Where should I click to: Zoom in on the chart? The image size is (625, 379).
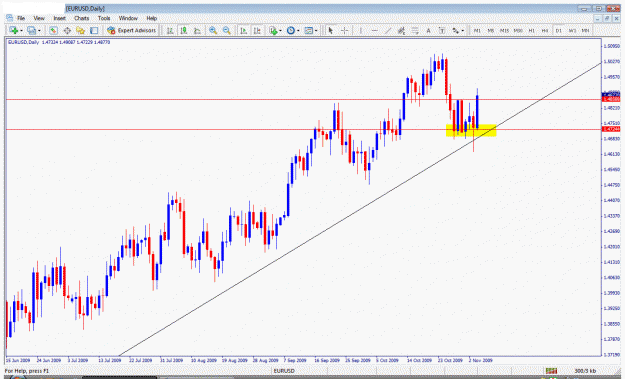pos(213,30)
